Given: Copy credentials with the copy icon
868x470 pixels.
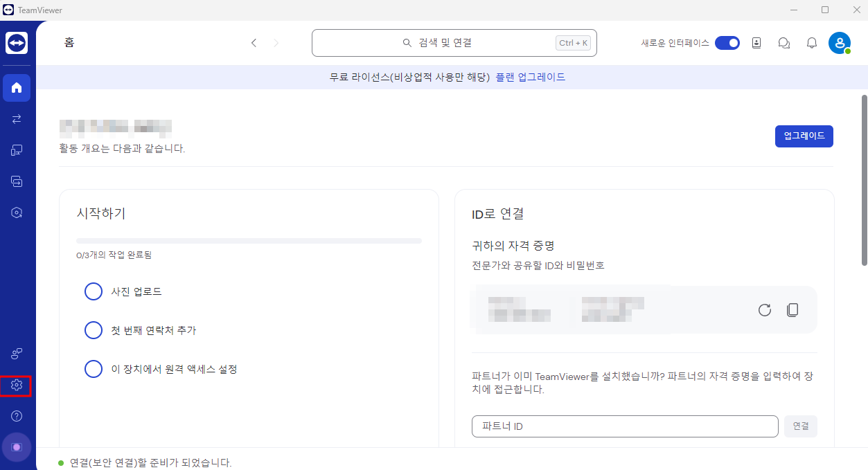Looking at the screenshot, I should (792, 309).
